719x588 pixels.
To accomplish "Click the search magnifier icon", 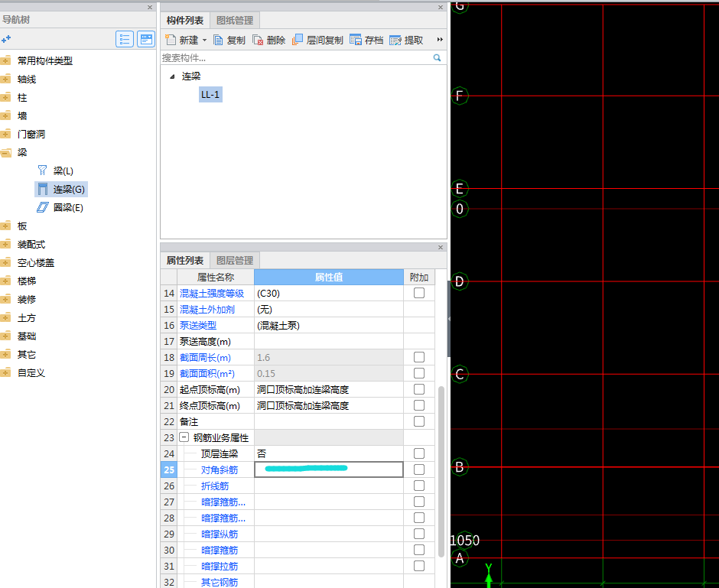I will (x=437, y=58).
